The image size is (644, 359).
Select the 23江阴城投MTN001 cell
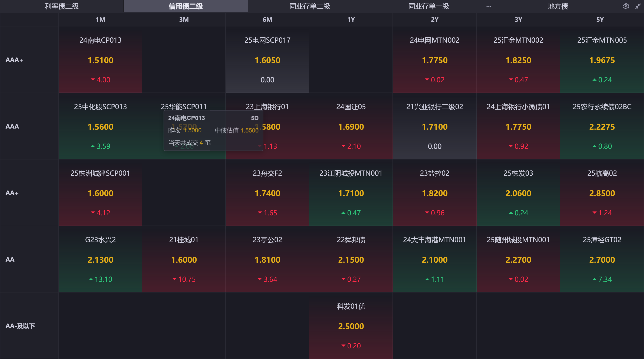point(351,193)
